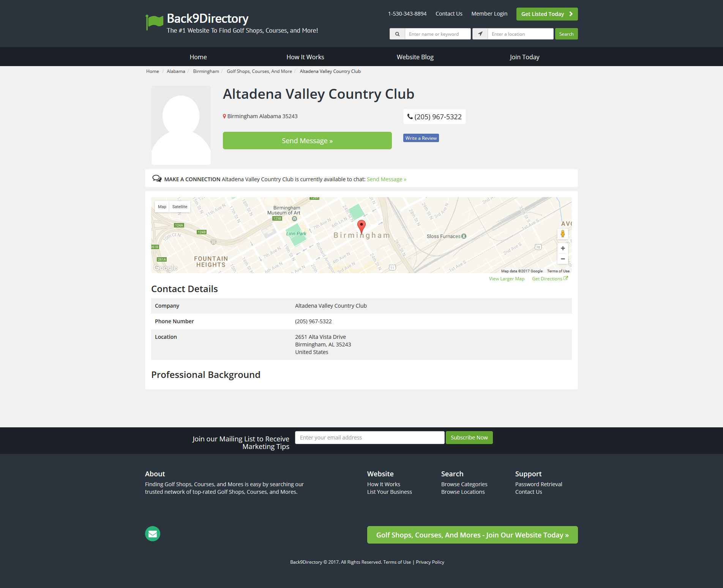Click the View Larger Map link
723x588 pixels.
(507, 279)
